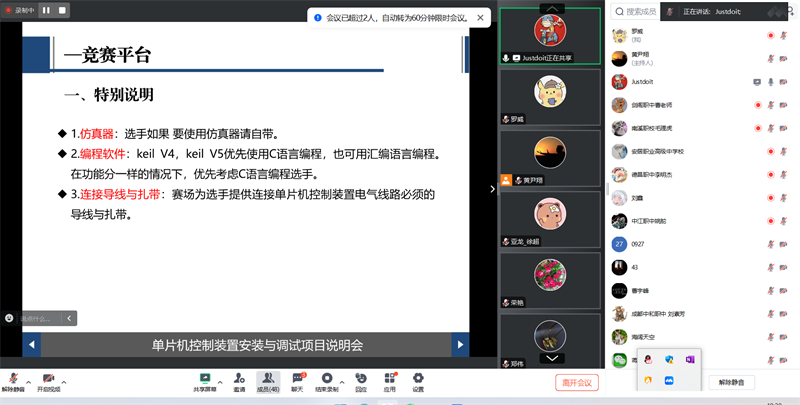
Task: Open the 应用 apps icon
Action: pyautogui.click(x=390, y=378)
